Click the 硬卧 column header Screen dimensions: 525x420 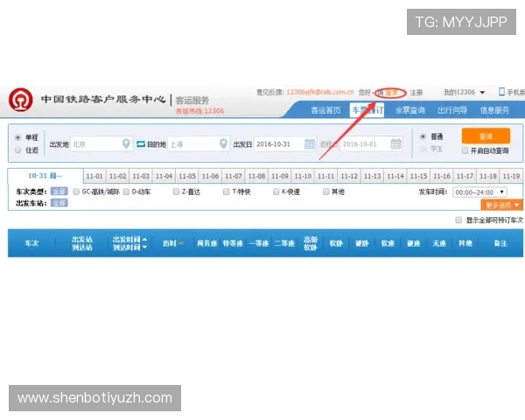click(362, 243)
